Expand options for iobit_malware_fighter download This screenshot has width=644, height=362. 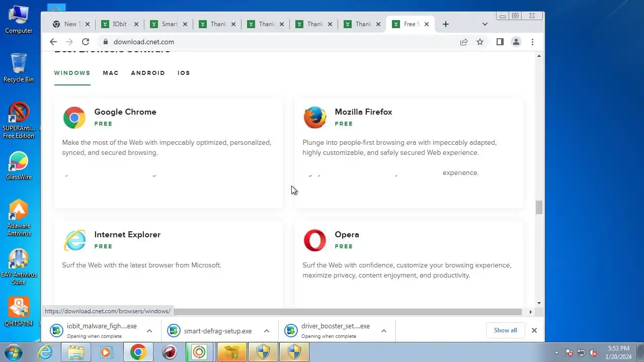pyautogui.click(x=149, y=331)
